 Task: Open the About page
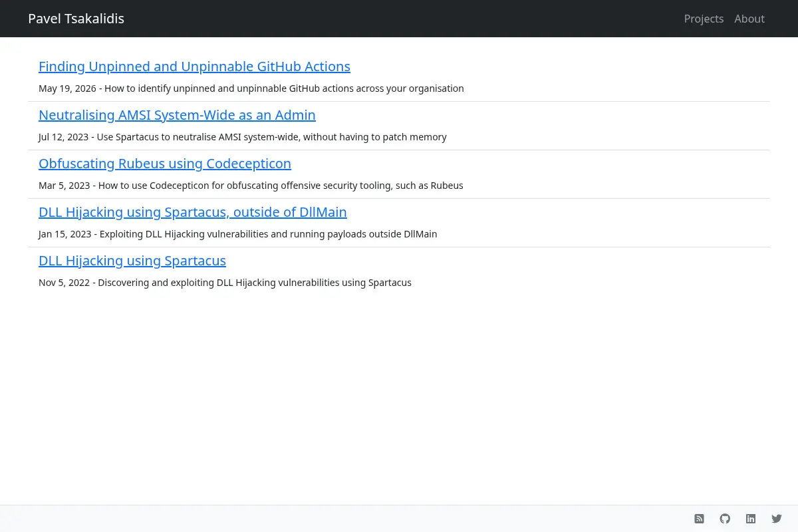coord(749,19)
